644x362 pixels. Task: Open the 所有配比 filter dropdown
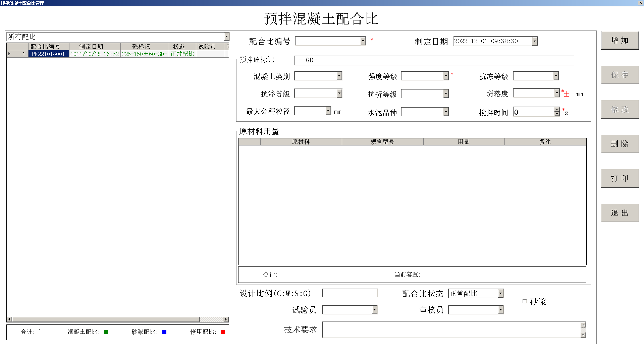tap(226, 37)
